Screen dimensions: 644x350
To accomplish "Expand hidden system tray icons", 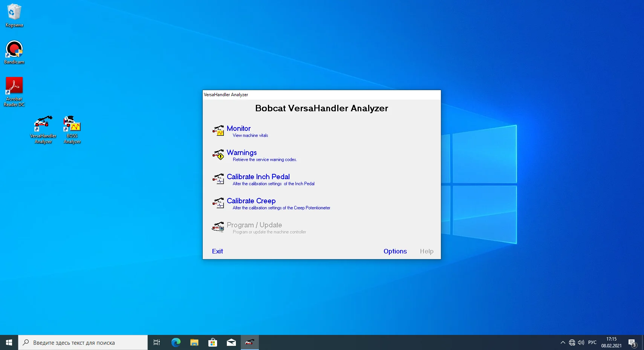I will click(563, 342).
